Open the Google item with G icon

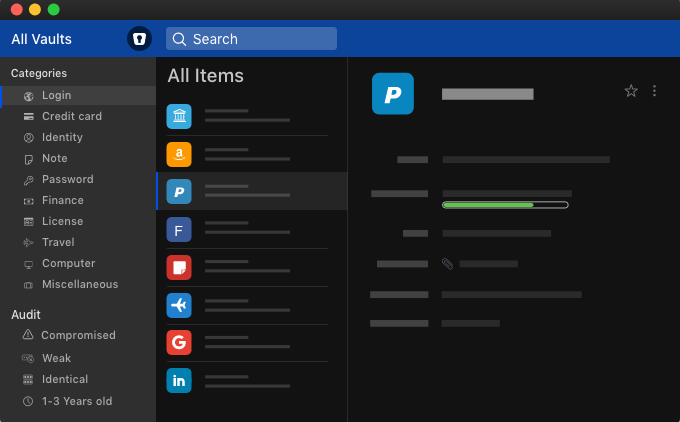coord(252,343)
